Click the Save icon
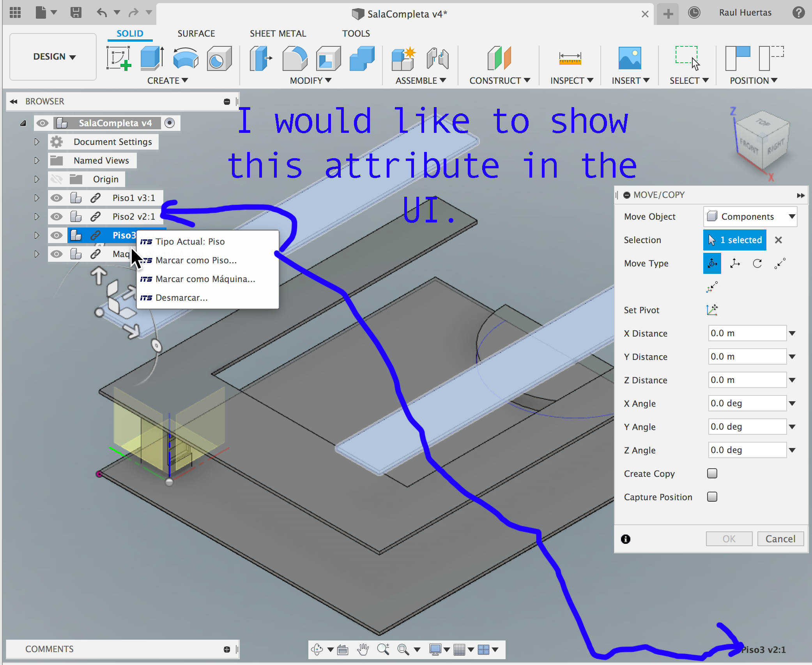Screen dimensions: 812x665 pyautogui.click(x=76, y=12)
